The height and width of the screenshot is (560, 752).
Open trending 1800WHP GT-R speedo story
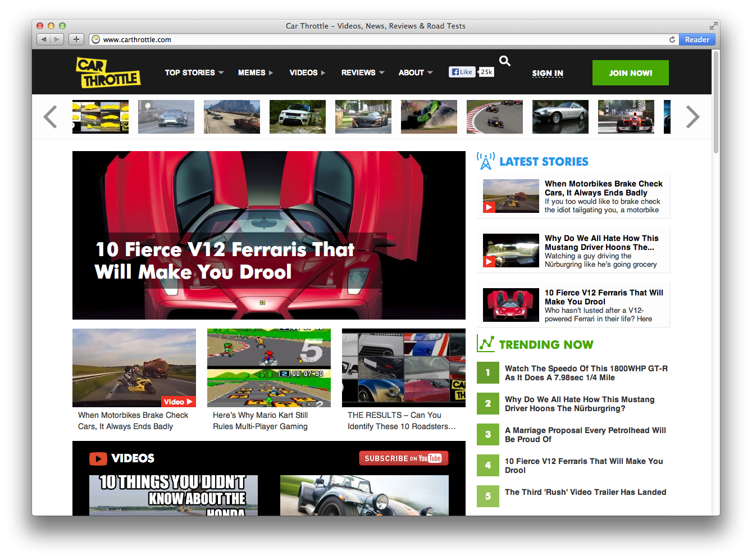click(x=586, y=373)
